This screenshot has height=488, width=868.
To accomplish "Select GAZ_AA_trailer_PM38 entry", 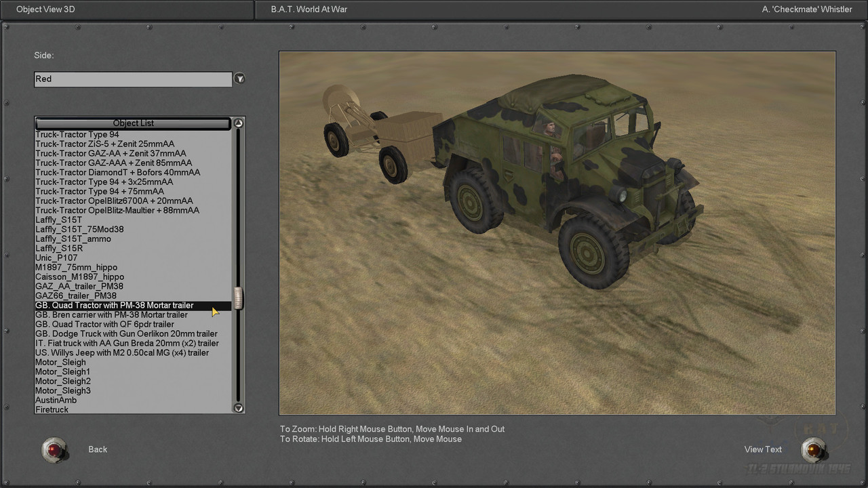I will tap(133, 286).
